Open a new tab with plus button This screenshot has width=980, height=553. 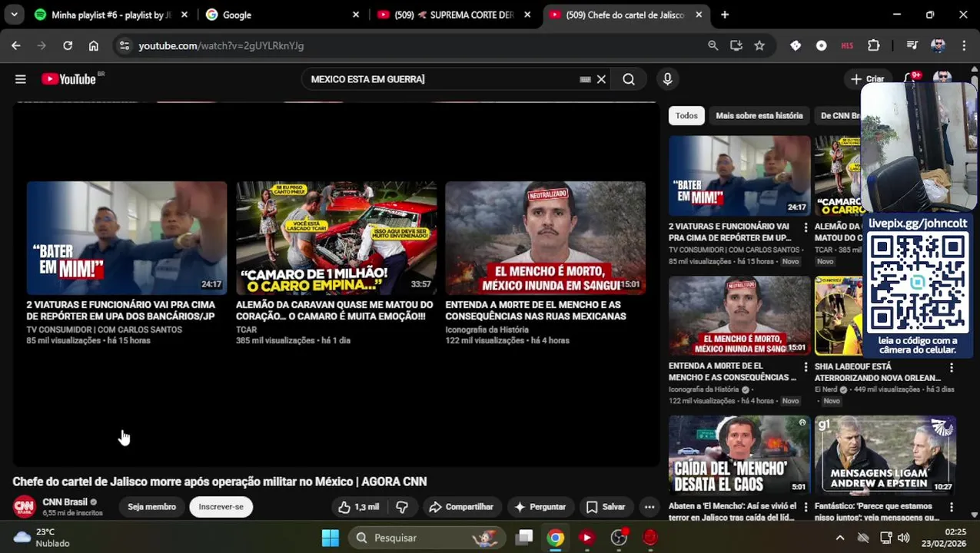(725, 15)
